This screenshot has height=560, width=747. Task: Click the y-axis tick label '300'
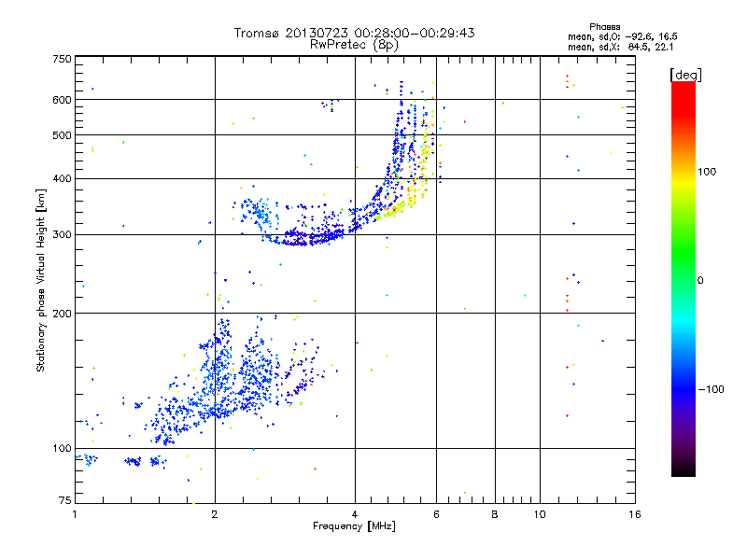pyautogui.click(x=63, y=234)
